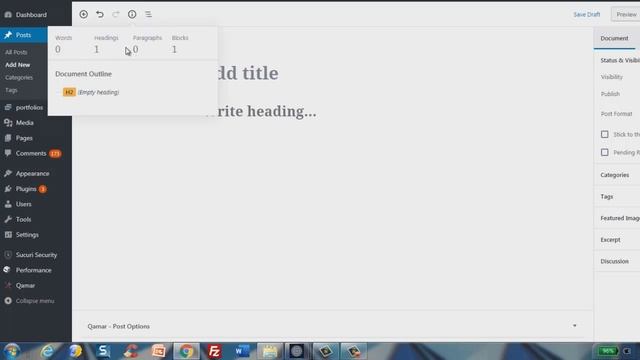Click the Redo arrow icon
Image resolution: width=640 pixels, height=360 pixels.
tap(116, 14)
